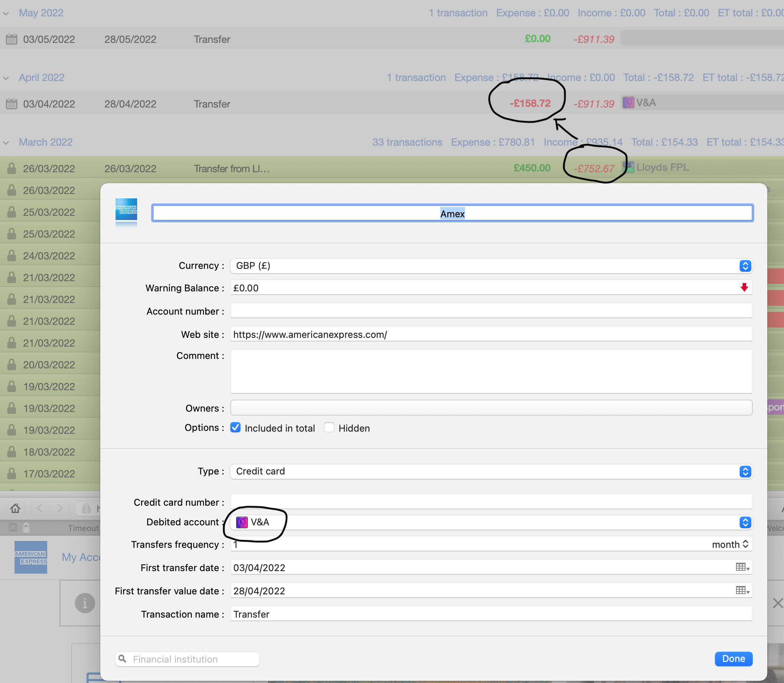
Task: Click the -£752.67 balance value
Action: coord(594,169)
